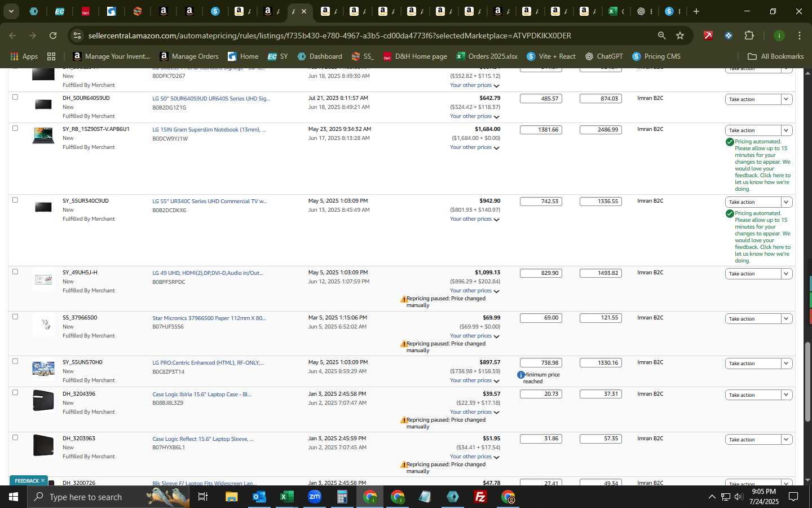Open Case Logic Ibiria 15.6" Laptop Case link
812x508 pixels.
click(x=202, y=395)
